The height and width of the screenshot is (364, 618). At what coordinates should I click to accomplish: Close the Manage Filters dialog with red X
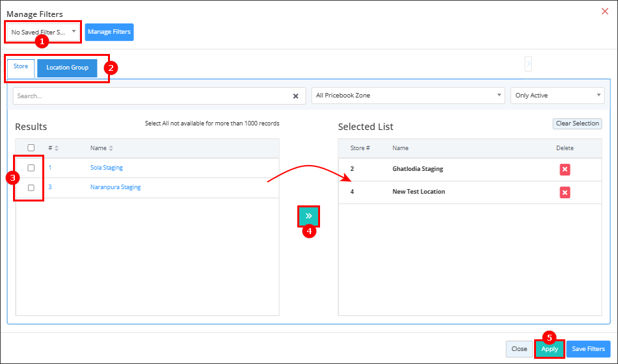click(x=604, y=12)
